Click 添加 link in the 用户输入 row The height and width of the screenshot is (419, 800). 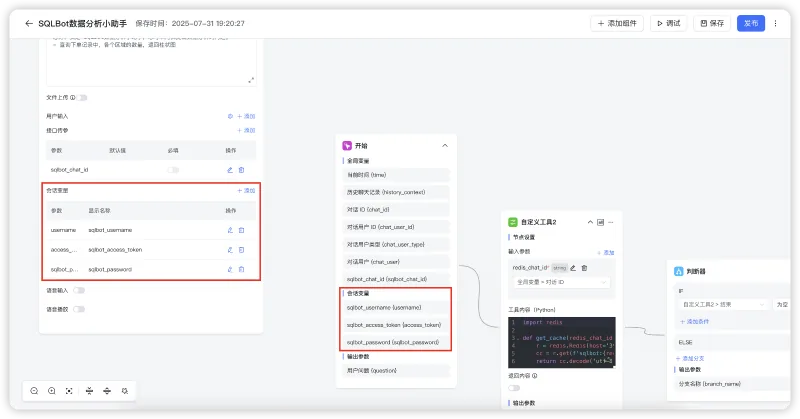246,116
